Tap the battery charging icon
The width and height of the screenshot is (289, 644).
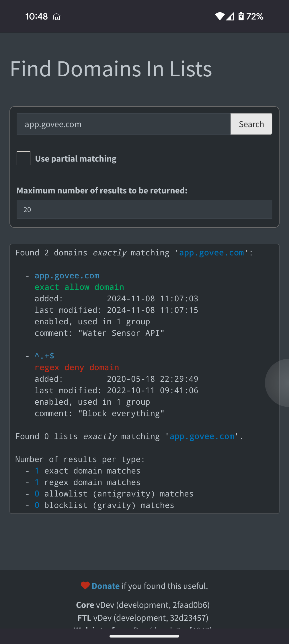tap(241, 16)
